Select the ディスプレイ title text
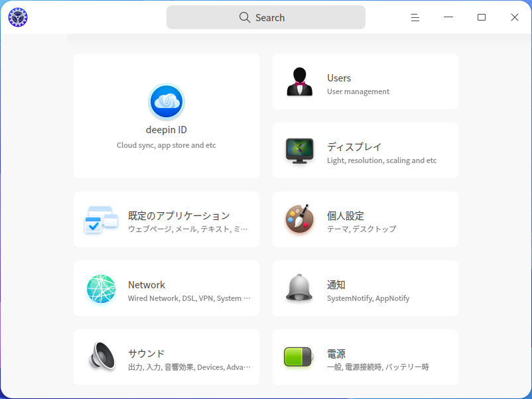Screen dimensions: 532x399 coord(354,146)
